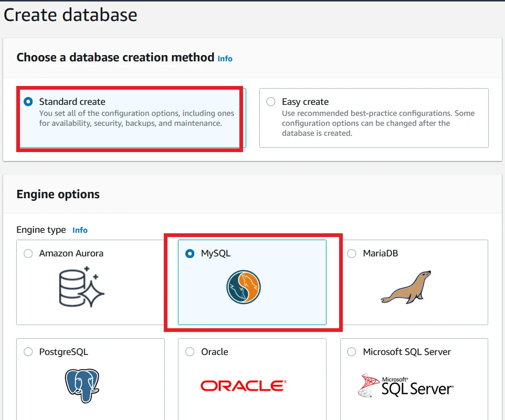
Task: Select the Standard create radio button
Action: click(28, 102)
